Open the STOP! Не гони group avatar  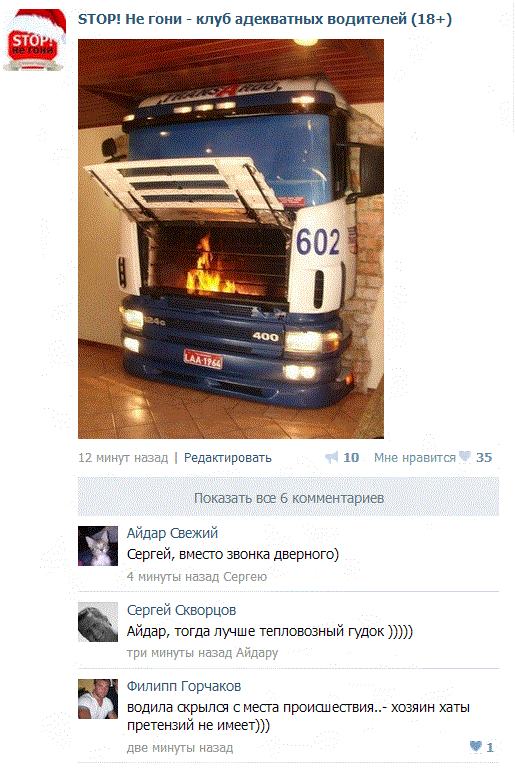point(34,40)
